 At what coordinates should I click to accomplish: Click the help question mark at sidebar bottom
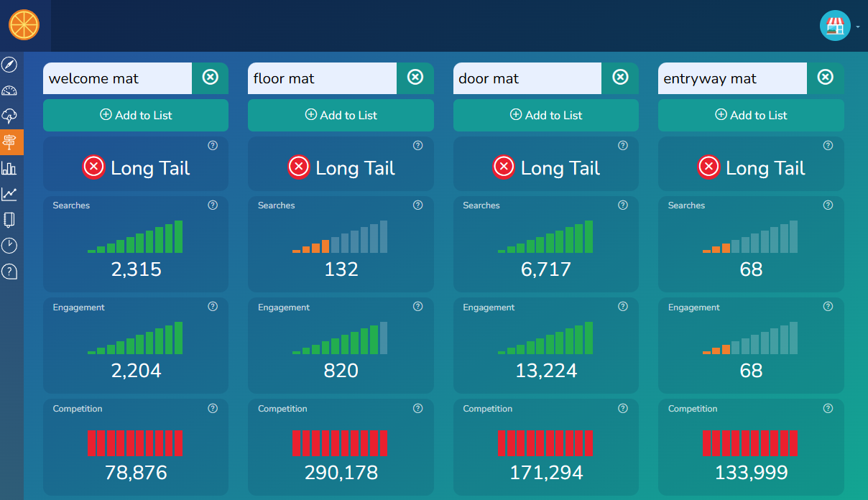(x=9, y=272)
